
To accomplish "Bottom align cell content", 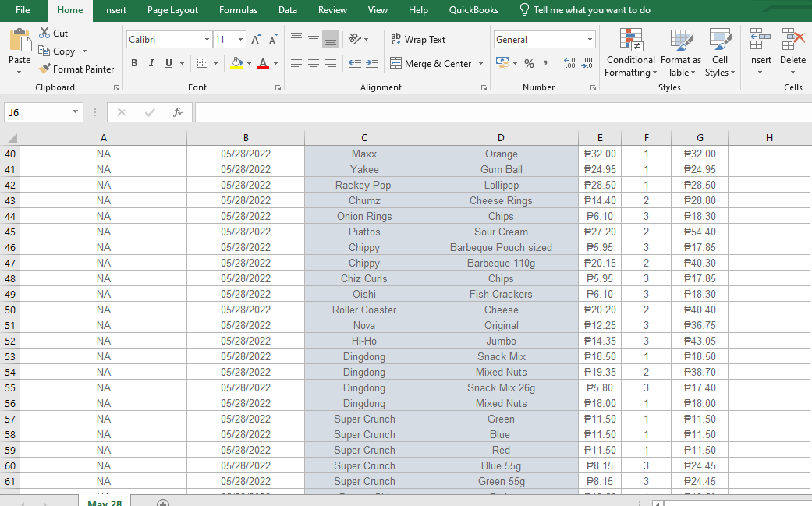I will point(331,39).
